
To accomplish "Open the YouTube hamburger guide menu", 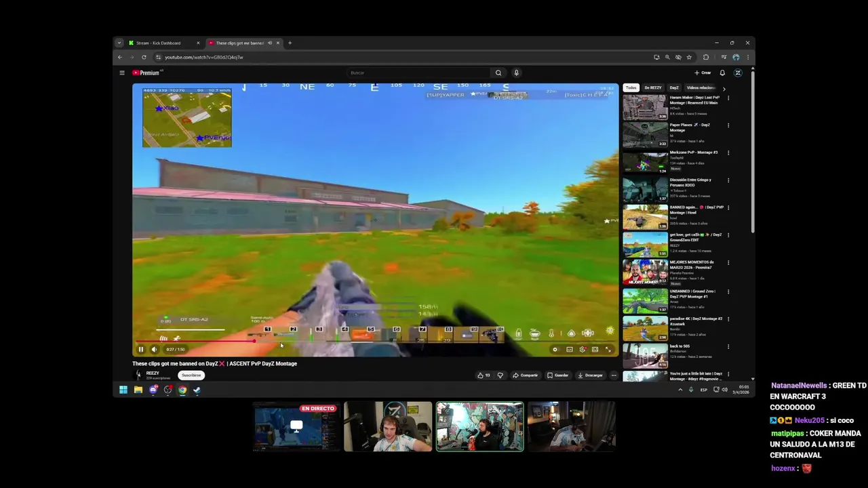I will (x=122, y=73).
